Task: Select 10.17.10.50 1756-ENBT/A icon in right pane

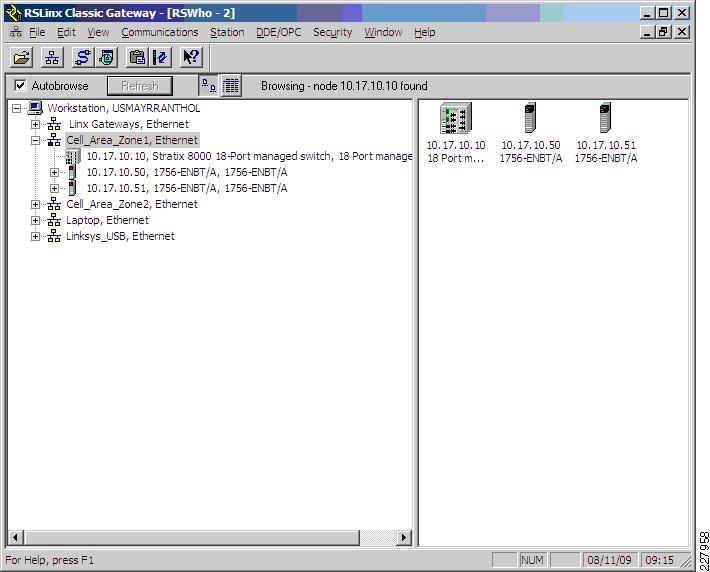Action: (x=530, y=118)
